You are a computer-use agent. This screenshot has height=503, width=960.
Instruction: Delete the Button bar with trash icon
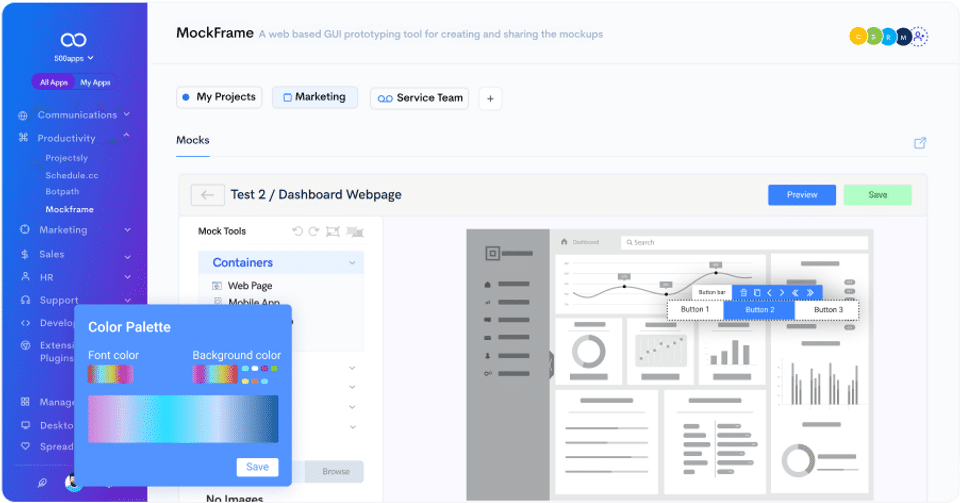coord(743,292)
